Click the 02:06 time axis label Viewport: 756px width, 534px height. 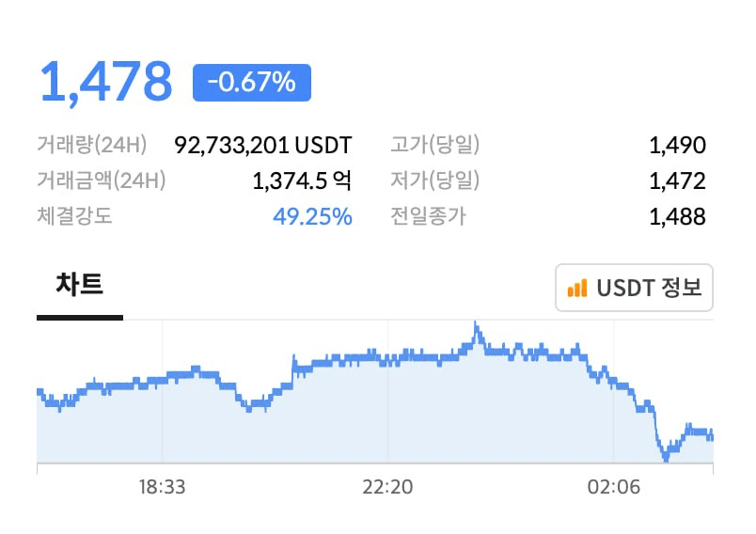click(x=612, y=487)
